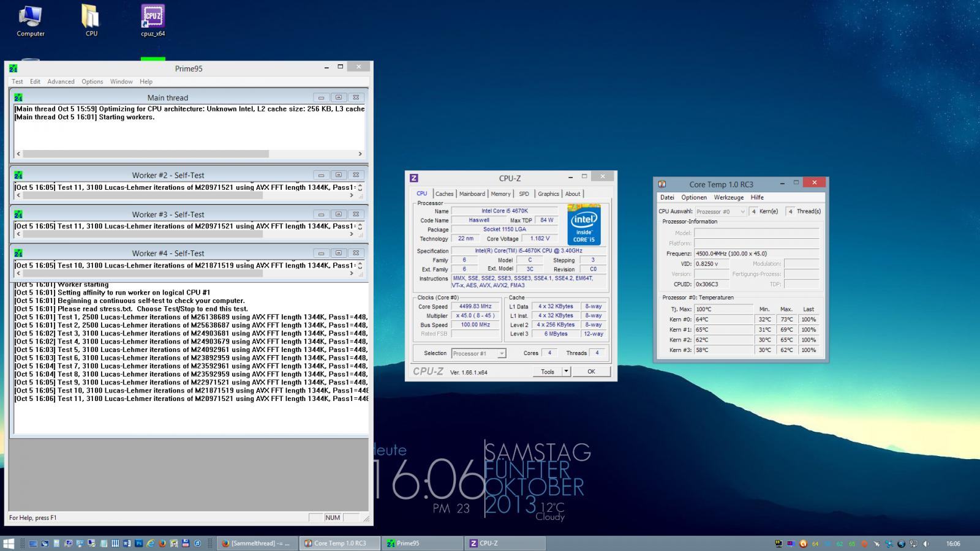Open the Window menu in Prime95
980x551 pixels.
click(121, 81)
